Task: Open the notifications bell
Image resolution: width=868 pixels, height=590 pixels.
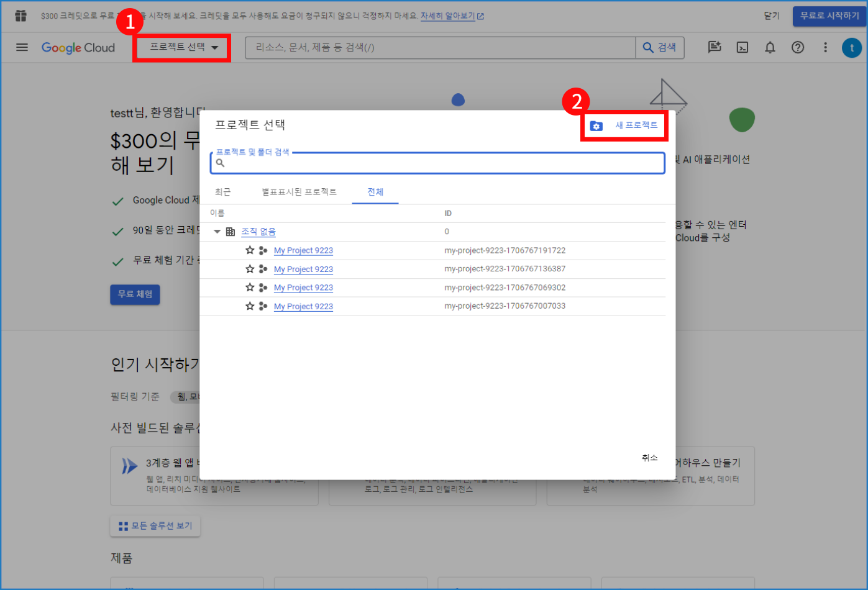Action: [x=770, y=47]
